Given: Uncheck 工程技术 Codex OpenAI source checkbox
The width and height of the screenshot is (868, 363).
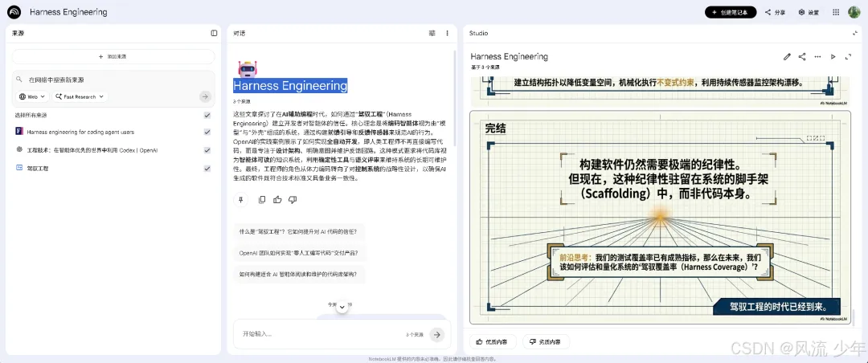Looking at the screenshot, I should [x=207, y=150].
